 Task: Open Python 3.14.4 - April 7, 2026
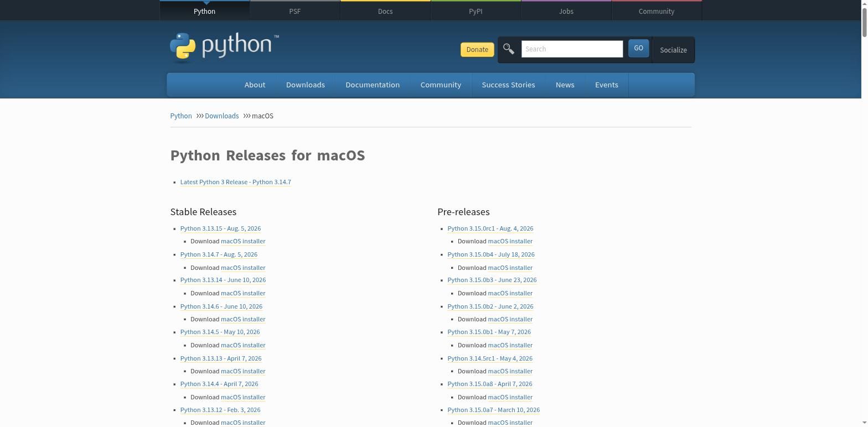point(219,384)
